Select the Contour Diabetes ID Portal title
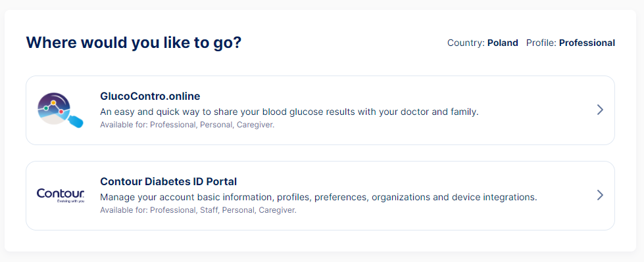This screenshot has height=262, width=644. point(168,182)
